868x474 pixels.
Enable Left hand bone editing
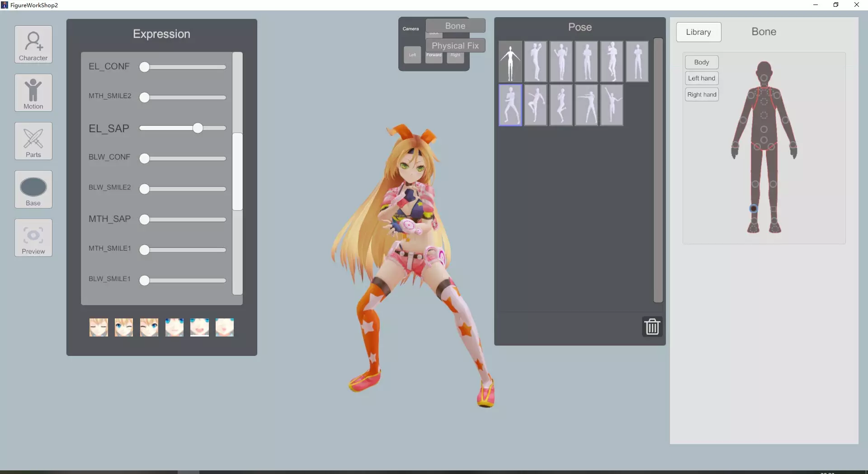pos(702,78)
